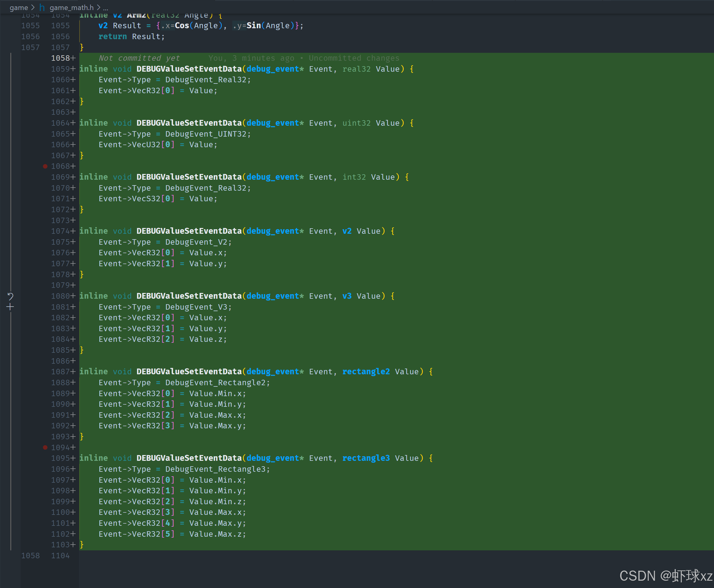Click the v3 parameter type at line 1080
Viewport: 714px width, 588px height.
(347, 296)
